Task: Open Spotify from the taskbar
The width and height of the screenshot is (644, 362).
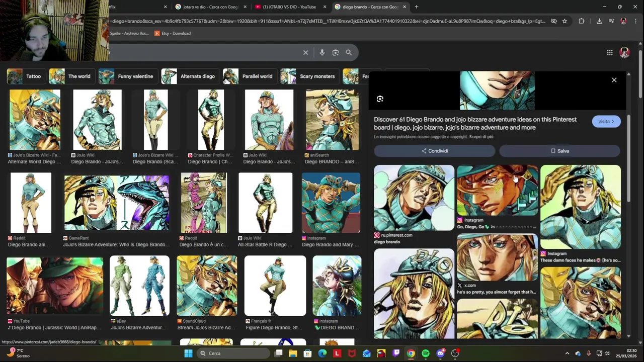Action: (x=426, y=353)
